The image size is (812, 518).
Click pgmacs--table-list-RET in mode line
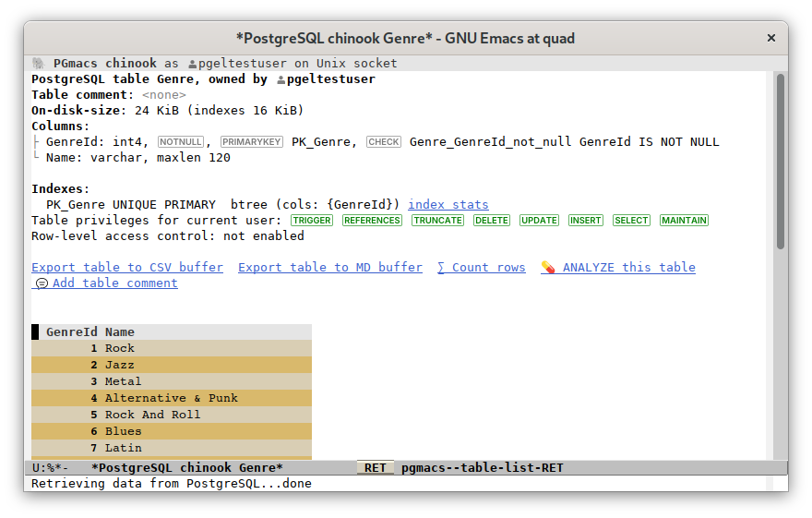(x=482, y=468)
